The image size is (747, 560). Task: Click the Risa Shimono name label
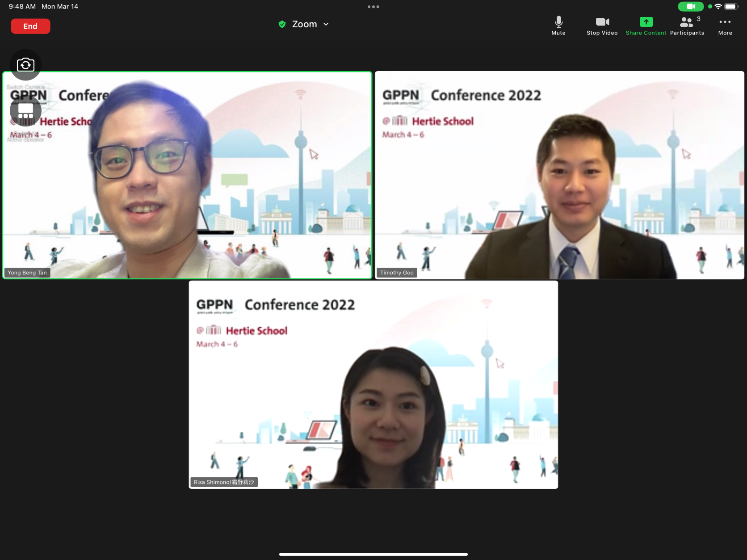(224, 482)
